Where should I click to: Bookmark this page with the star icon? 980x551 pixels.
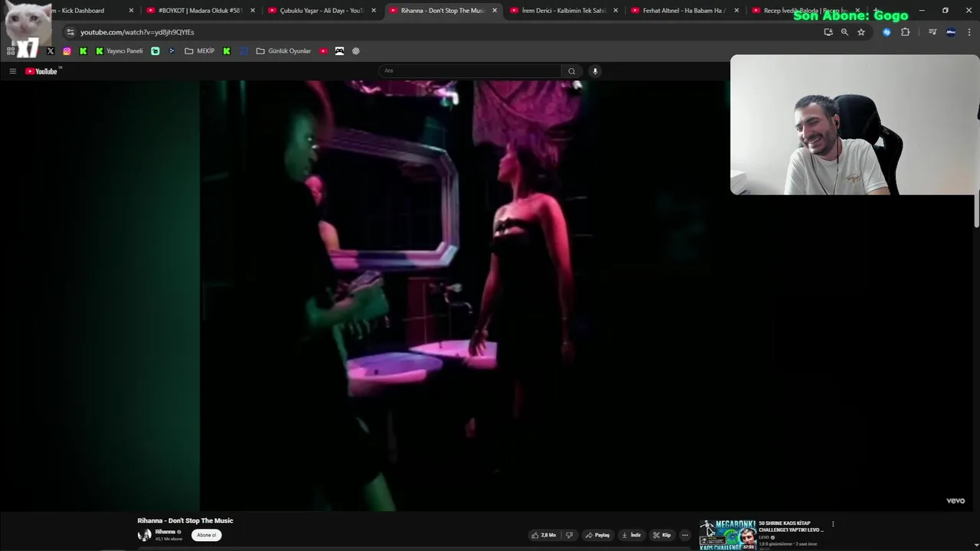[861, 32]
